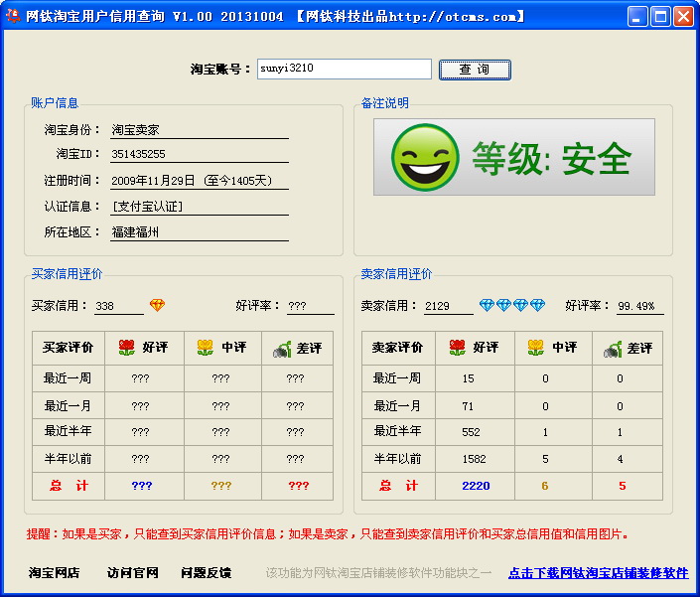
Task: Click seller 最近一周 好评 count 15
Action: tap(468, 379)
